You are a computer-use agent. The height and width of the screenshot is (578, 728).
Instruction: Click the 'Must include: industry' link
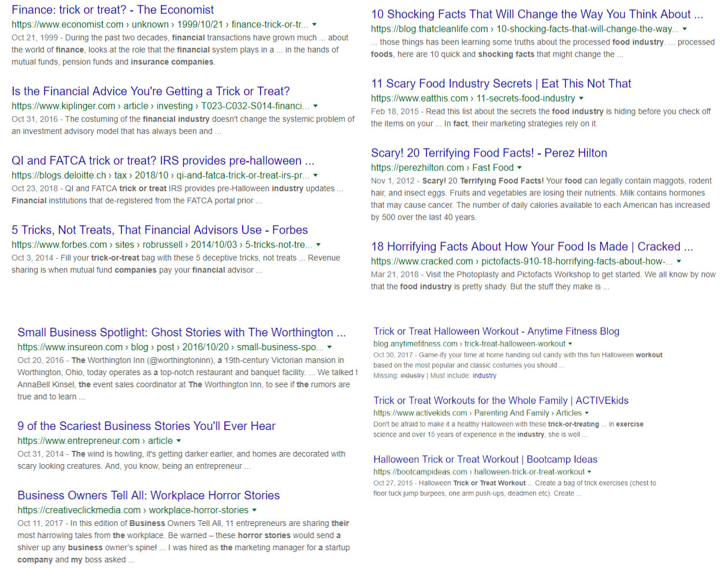[x=484, y=376]
